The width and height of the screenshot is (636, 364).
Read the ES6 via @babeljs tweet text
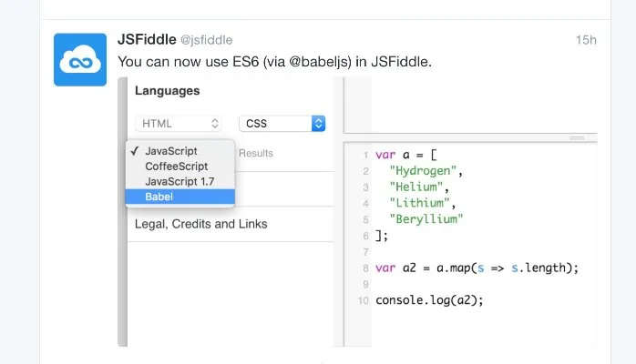coord(274,62)
